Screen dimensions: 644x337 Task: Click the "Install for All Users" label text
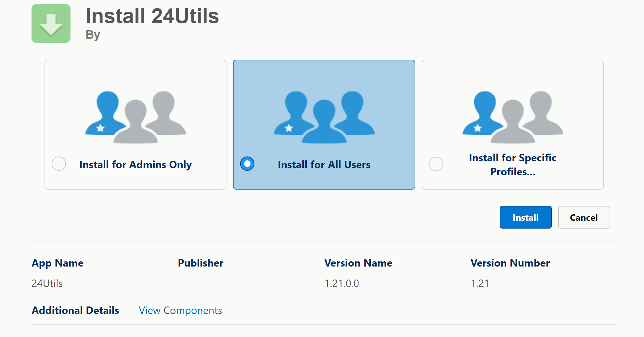(324, 165)
